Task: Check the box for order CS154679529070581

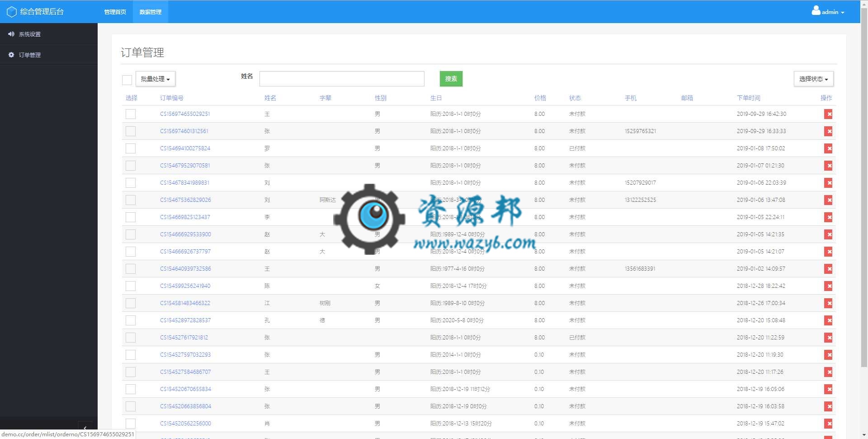Action: (x=131, y=166)
